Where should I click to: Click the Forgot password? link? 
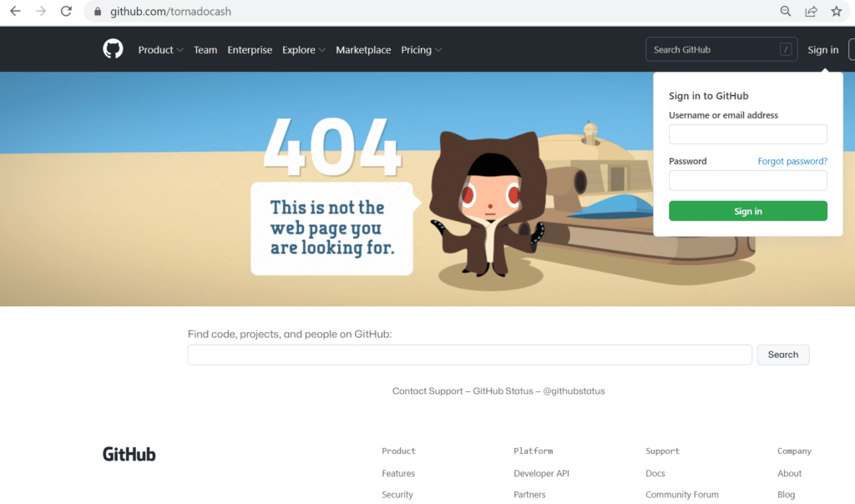[x=792, y=161]
